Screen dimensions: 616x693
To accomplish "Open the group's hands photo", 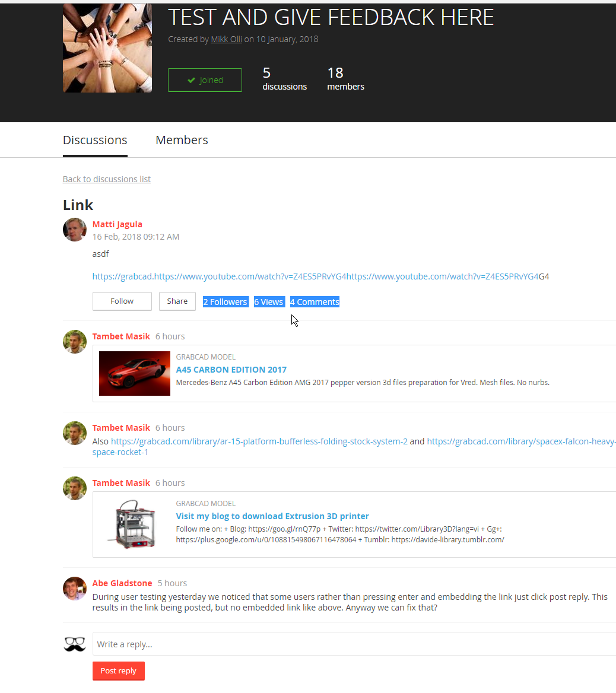I will pyautogui.click(x=107, y=48).
